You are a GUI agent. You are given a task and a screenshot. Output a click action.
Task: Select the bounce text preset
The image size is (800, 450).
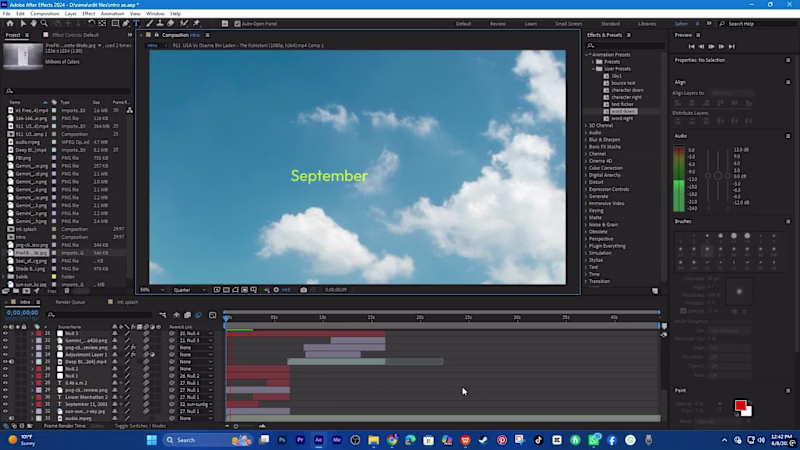[x=623, y=83]
